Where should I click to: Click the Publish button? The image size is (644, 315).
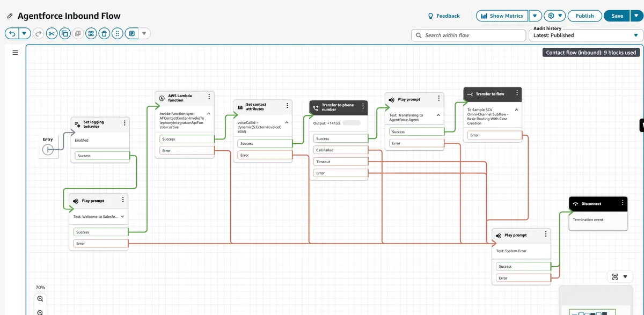(x=584, y=16)
